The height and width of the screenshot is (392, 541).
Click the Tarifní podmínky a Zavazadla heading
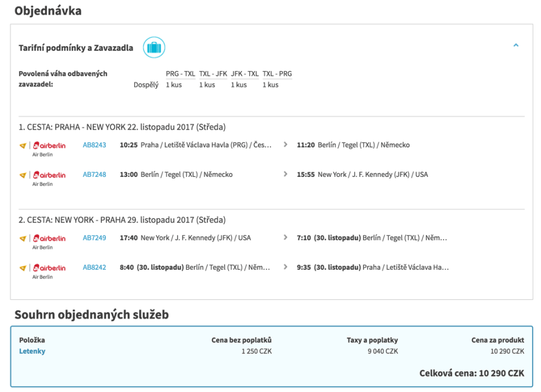tap(76, 48)
